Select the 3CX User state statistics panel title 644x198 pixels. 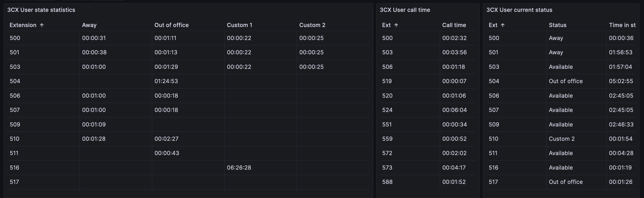41,10
